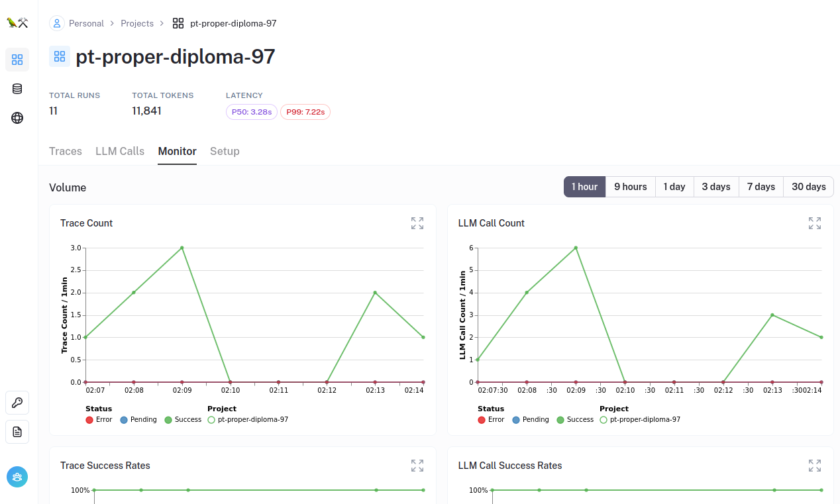
Task: Expand the Trace Count chart fullscreen
Action: click(417, 223)
